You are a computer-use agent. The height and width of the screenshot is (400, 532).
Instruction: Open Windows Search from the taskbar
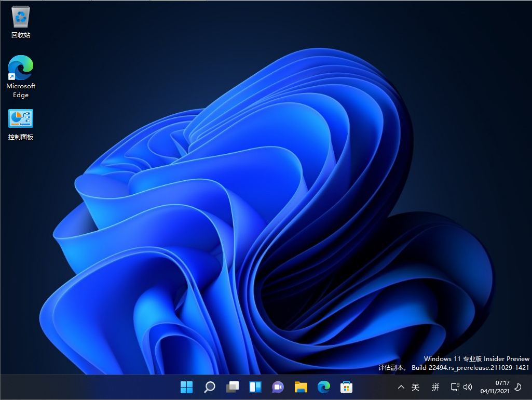[209, 387]
